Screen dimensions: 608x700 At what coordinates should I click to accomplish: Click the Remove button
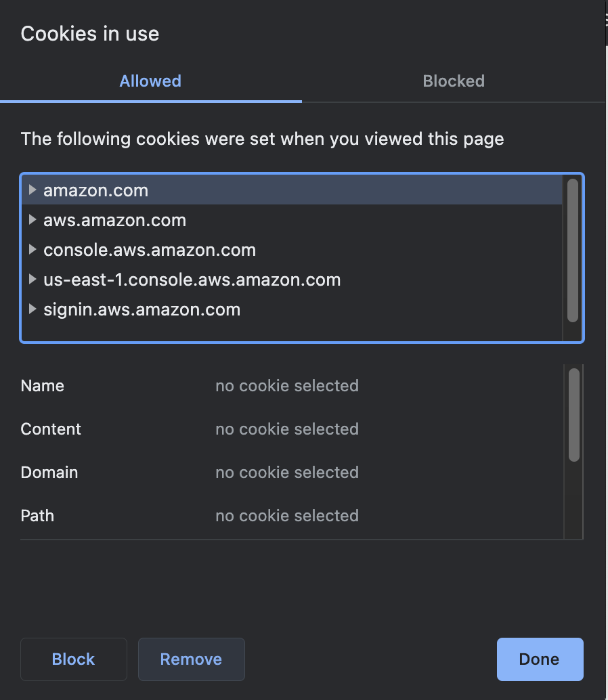pyautogui.click(x=191, y=659)
